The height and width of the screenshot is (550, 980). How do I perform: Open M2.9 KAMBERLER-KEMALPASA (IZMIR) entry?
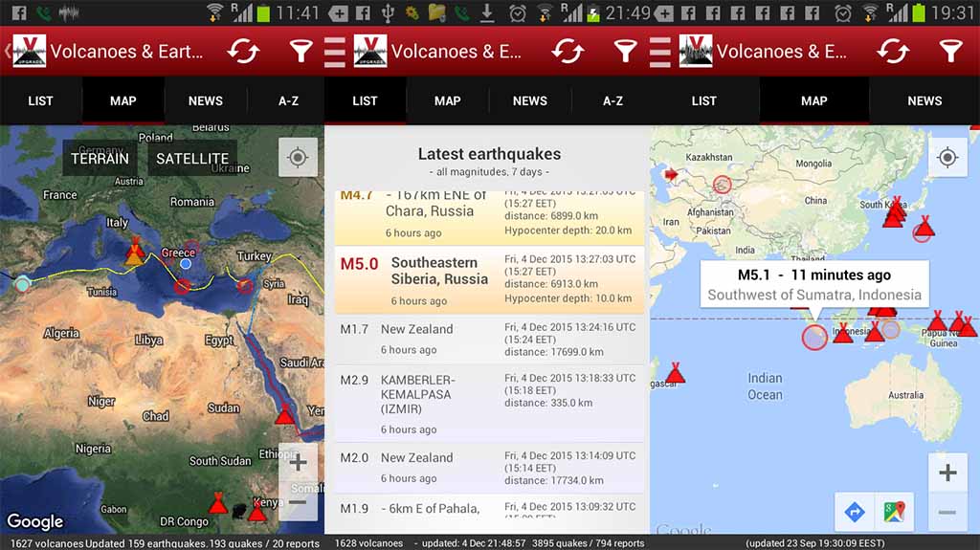[489, 404]
